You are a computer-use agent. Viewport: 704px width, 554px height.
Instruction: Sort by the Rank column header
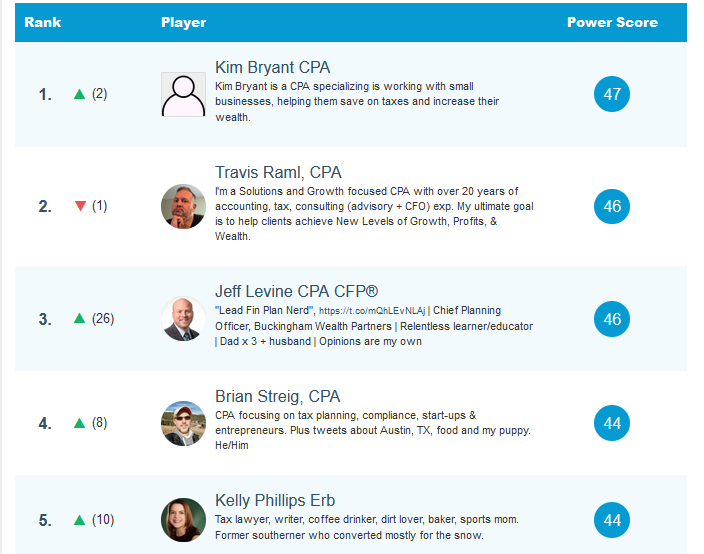[42, 22]
